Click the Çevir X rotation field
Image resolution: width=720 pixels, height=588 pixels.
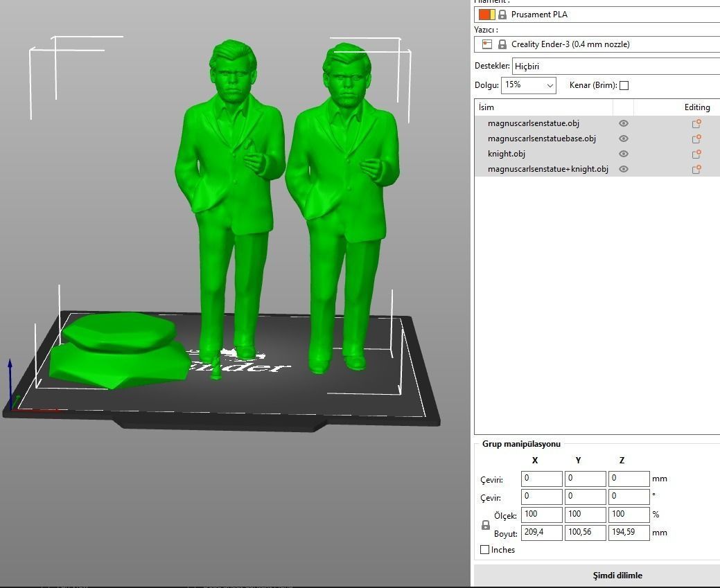[x=542, y=497]
